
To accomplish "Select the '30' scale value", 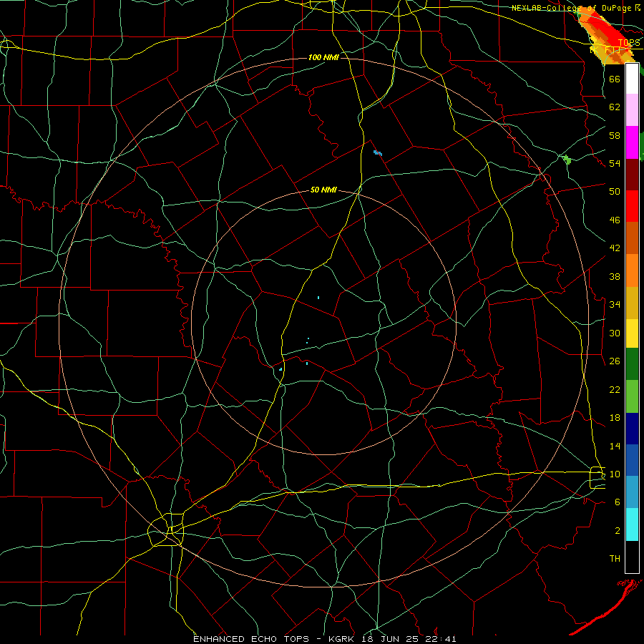I will point(615,333).
